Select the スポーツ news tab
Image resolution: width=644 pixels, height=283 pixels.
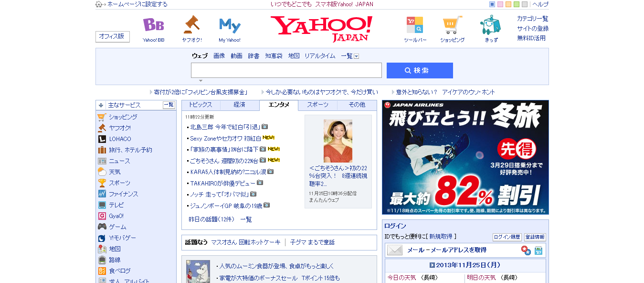click(x=317, y=105)
